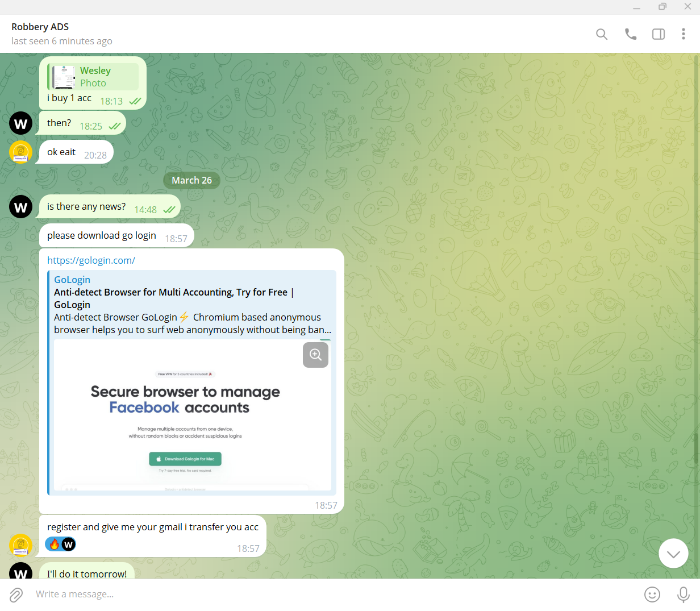Click the Robbery ADS avatar beside 'ok eait'
Screen dimensions: 700x611
20,152
